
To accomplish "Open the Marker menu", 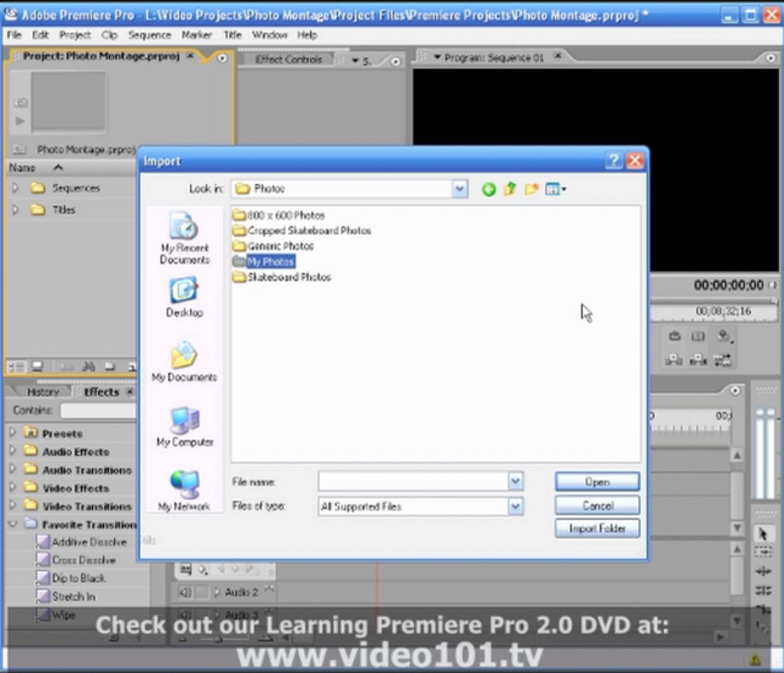I will (196, 35).
